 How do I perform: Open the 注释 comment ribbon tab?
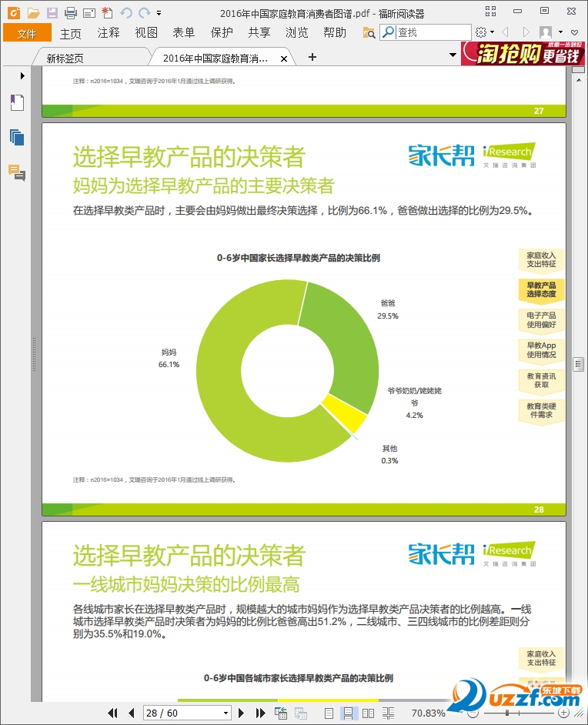coord(109,33)
